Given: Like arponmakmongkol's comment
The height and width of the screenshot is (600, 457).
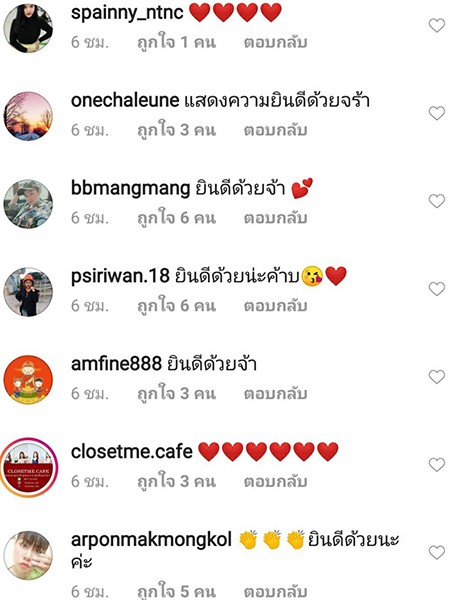Looking at the screenshot, I should tap(436, 553).
